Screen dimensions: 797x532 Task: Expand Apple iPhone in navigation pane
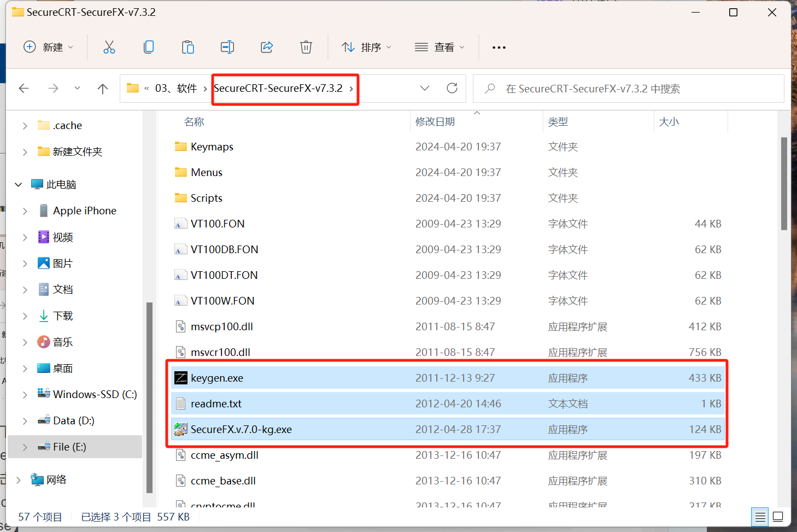(x=25, y=211)
